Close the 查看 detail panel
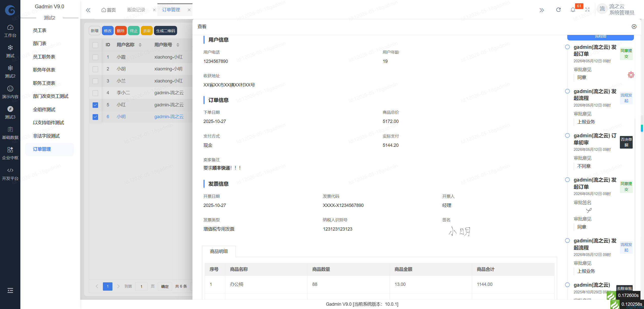The image size is (644, 309). point(634,26)
